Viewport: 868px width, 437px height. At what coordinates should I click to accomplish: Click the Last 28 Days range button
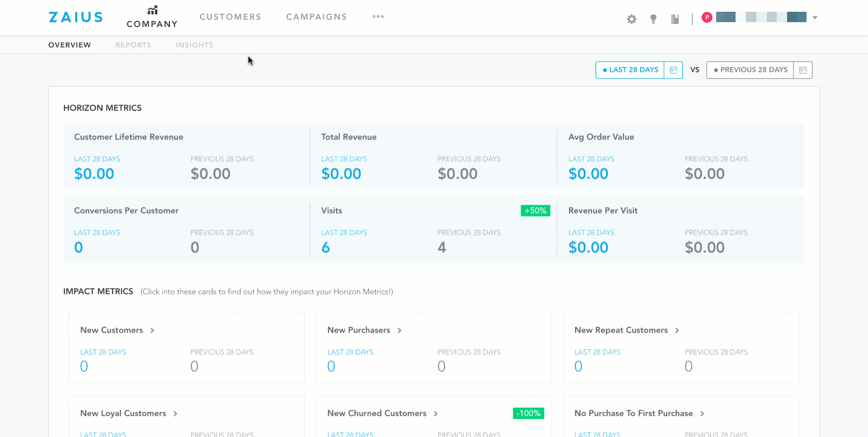(x=630, y=70)
